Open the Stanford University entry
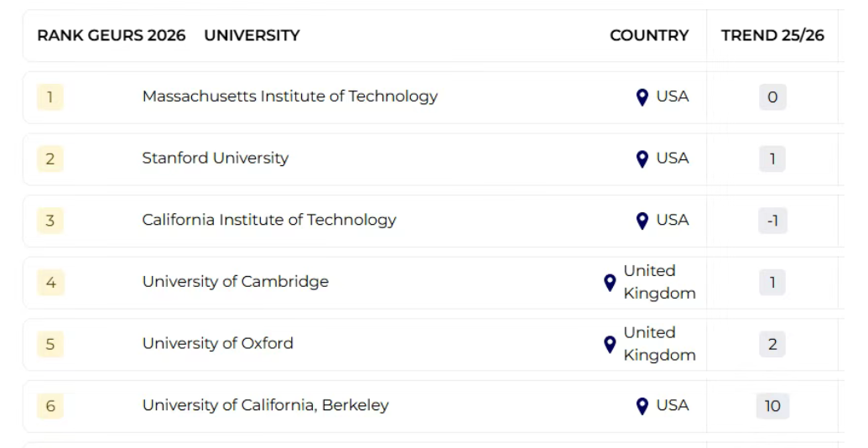This screenshot has height=448, width=868. click(215, 158)
